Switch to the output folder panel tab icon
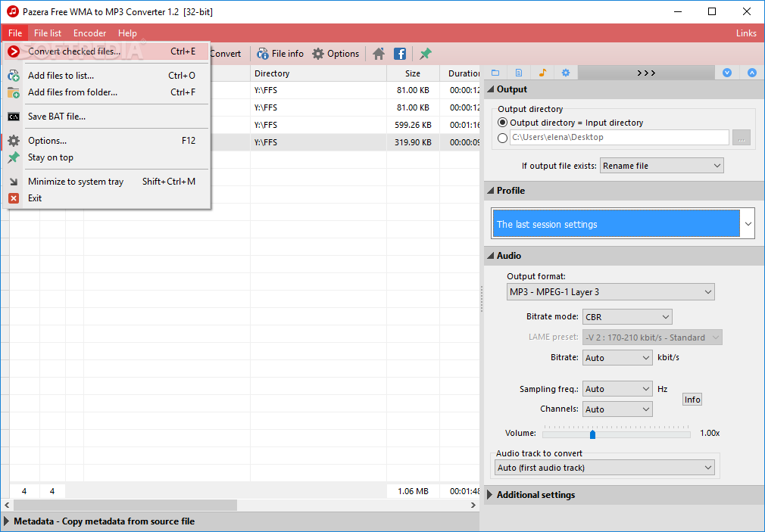 click(495, 73)
